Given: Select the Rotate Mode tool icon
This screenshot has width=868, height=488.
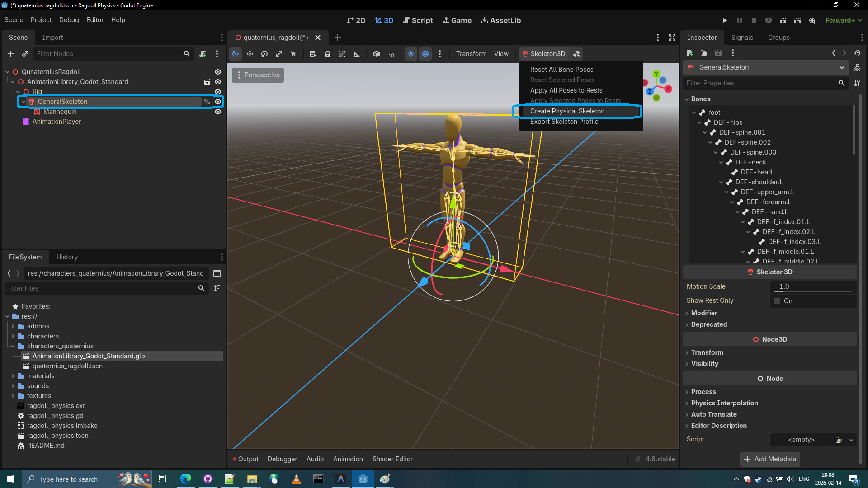Looking at the screenshot, I should (264, 54).
